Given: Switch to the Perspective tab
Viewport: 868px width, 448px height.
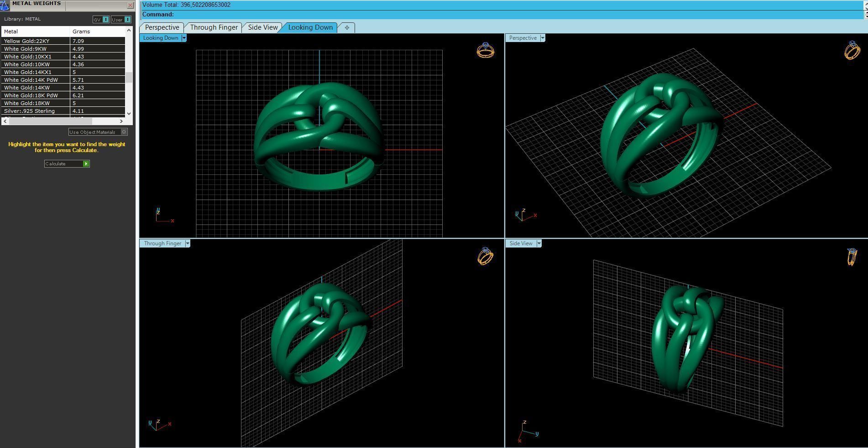Looking at the screenshot, I should point(162,27).
